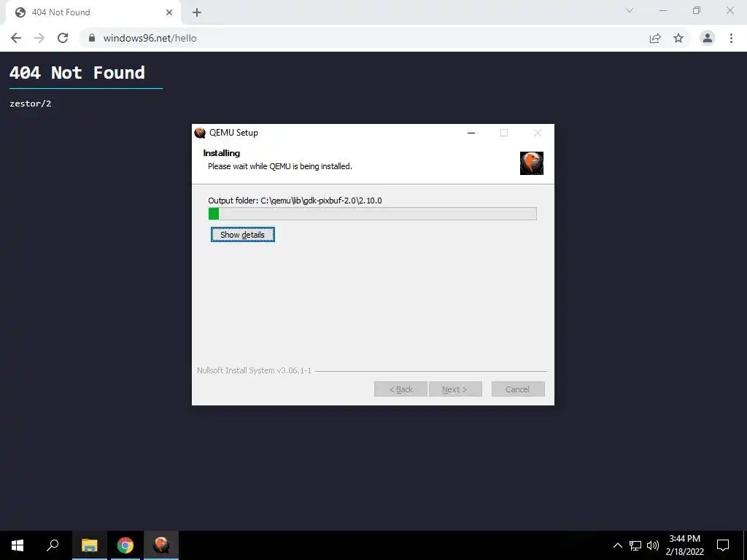Image resolution: width=747 pixels, height=560 pixels.
Task: Click the Back button in QEMU Setup
Action: pos(400,389)
